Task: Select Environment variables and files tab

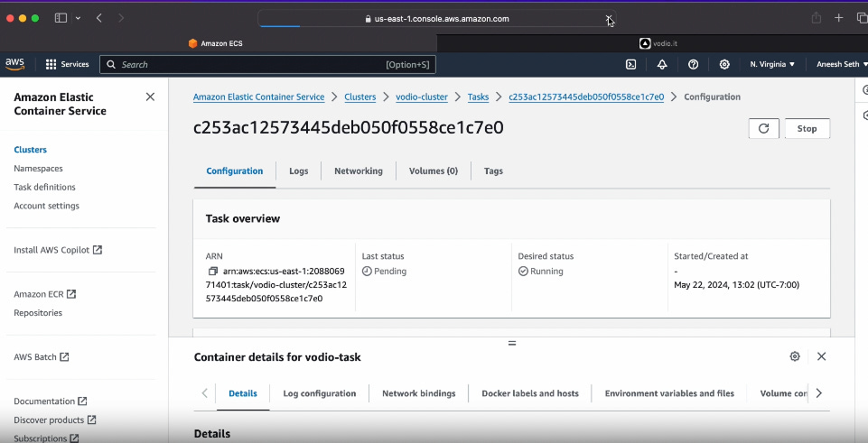Action: [x=669, y=393]
